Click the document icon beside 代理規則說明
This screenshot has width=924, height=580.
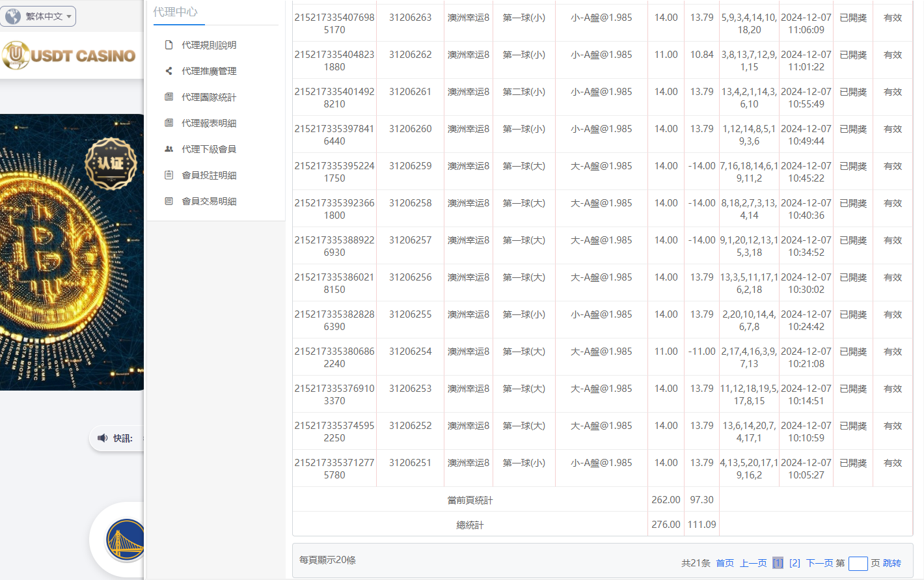pos(169,45)
